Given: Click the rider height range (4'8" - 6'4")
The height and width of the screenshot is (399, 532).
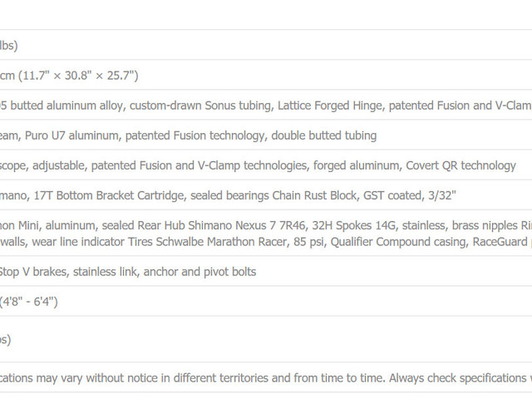Looking at the screenshot, I should pos(28,302).
